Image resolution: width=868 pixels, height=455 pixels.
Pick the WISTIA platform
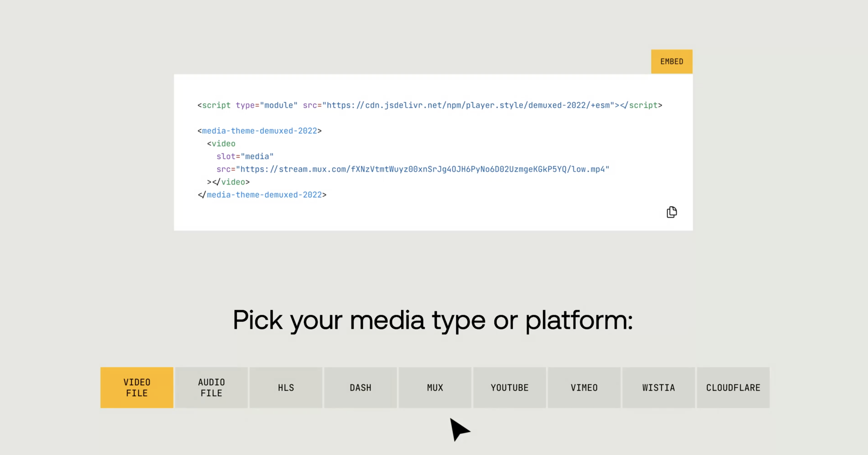(x=658, y=388)
